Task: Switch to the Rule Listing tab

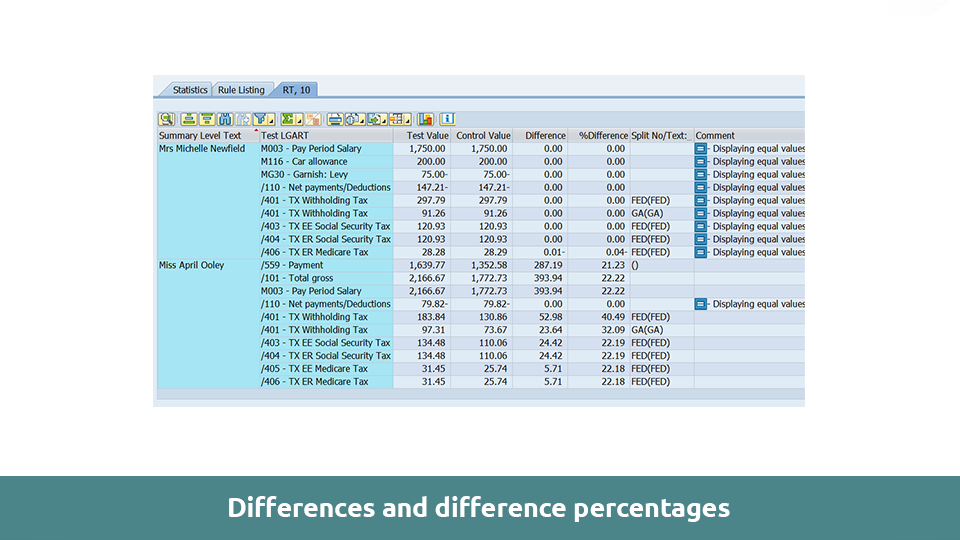Action: pyautogui.click(x=241, y=90)
